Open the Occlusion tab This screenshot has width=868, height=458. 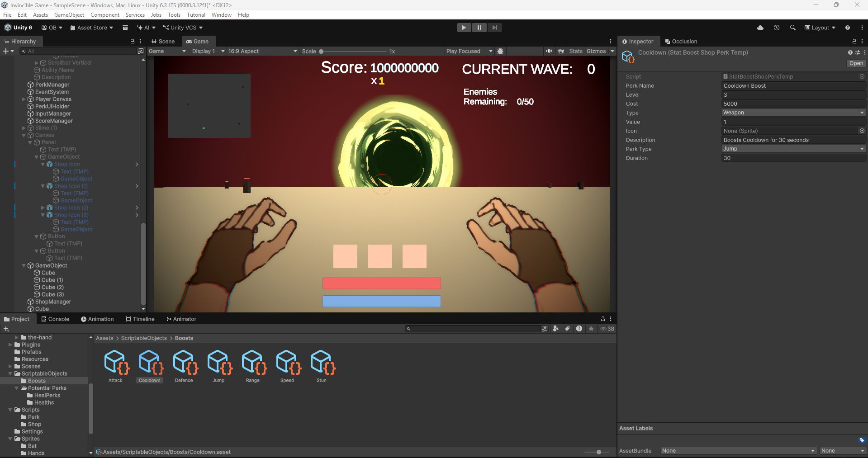(x=681, y=41)
